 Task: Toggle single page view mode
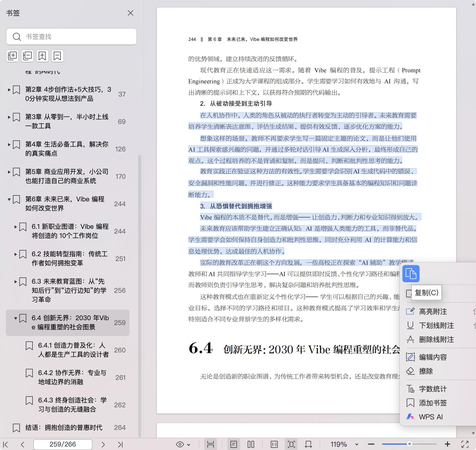[x=233, y=444]
